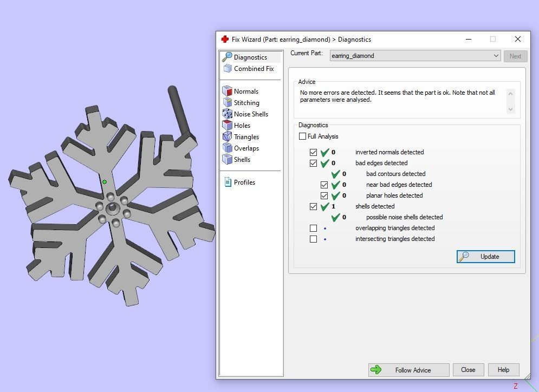Go to the Overlaps page
539x392 pixels.
coord(246,148)
